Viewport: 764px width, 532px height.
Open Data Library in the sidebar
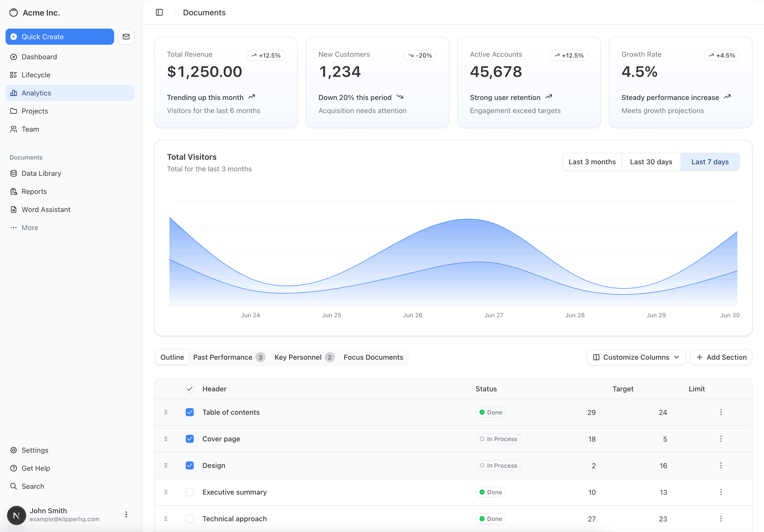point(41,173)
